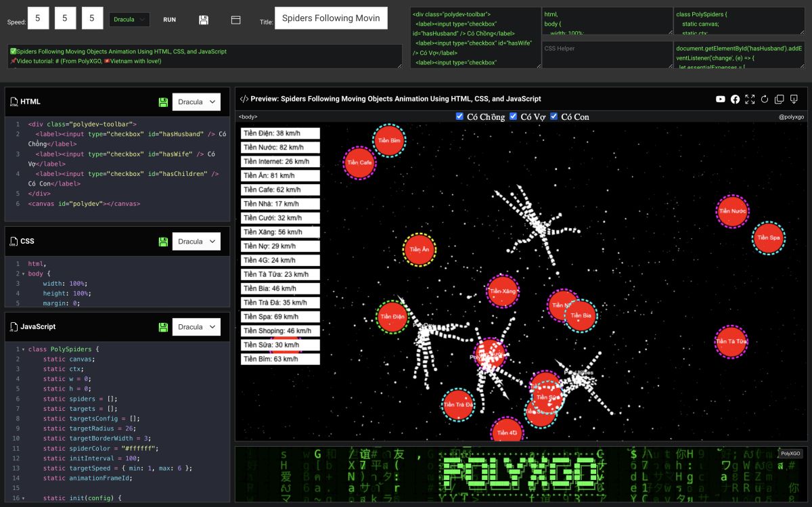Click the PolyXGO badge on the matrix banner

click(x=790, y=454)
